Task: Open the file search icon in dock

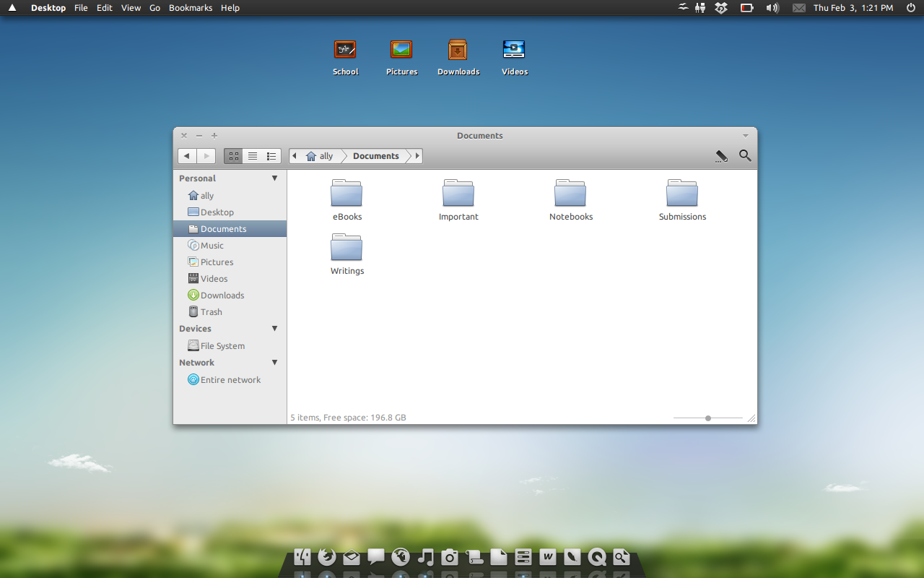Action: click(621, 556)
